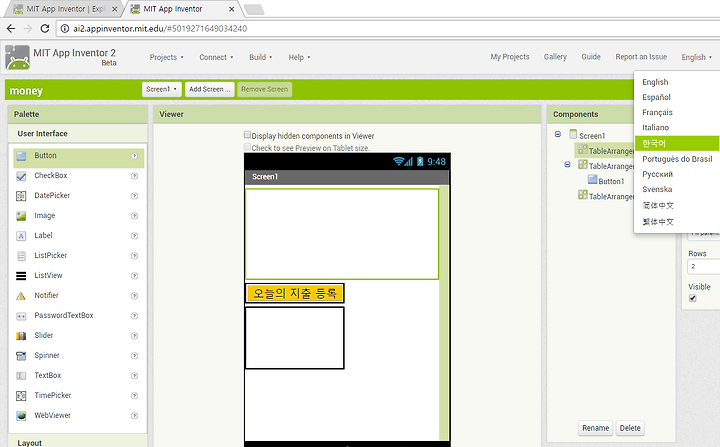Screen dimensions: 720x447
Task: Select the Slider palette icon
Action: (x=21, y=336)
